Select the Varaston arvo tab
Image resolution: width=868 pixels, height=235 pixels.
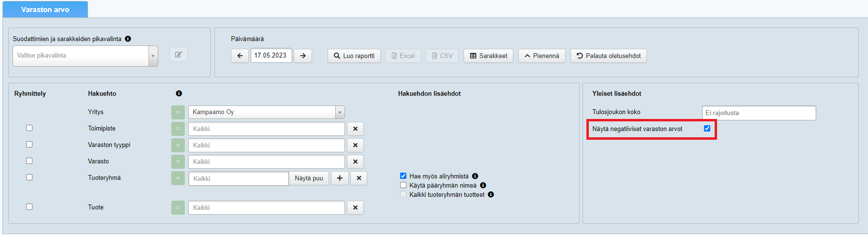tap(45, 10)
